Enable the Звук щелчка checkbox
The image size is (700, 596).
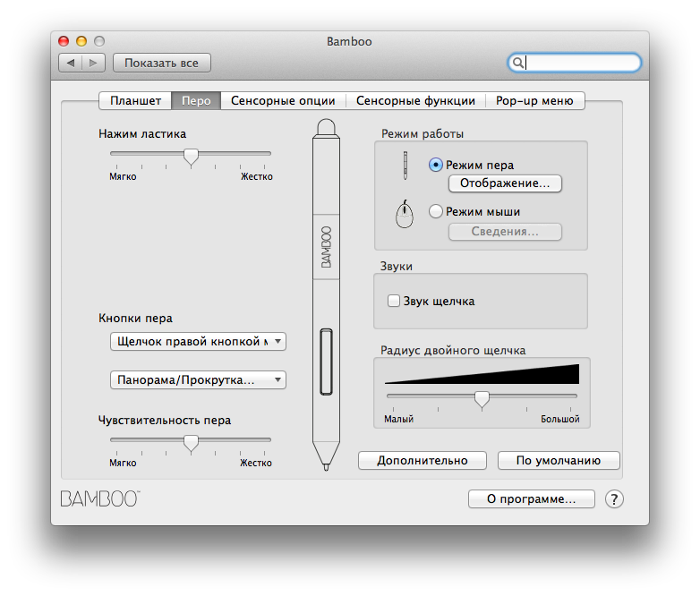(394, 301)
